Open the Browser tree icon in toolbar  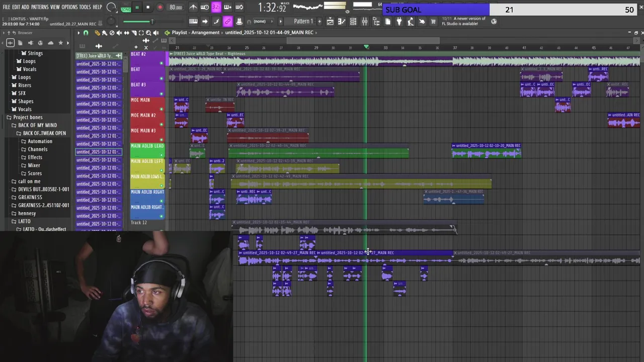pyautogui.click(x=376, y=22)
